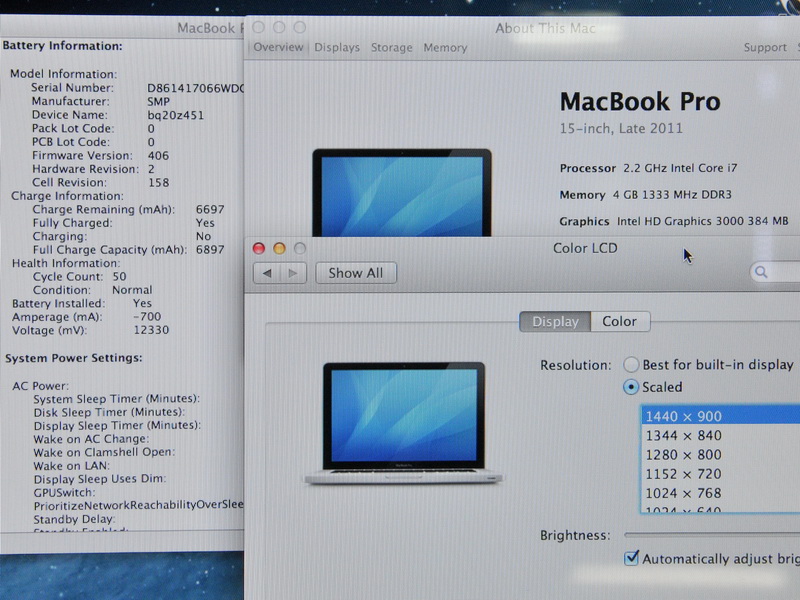Adjust the Brightness slider track
This screenshot has width=800, height=600.
coord(712,535)
